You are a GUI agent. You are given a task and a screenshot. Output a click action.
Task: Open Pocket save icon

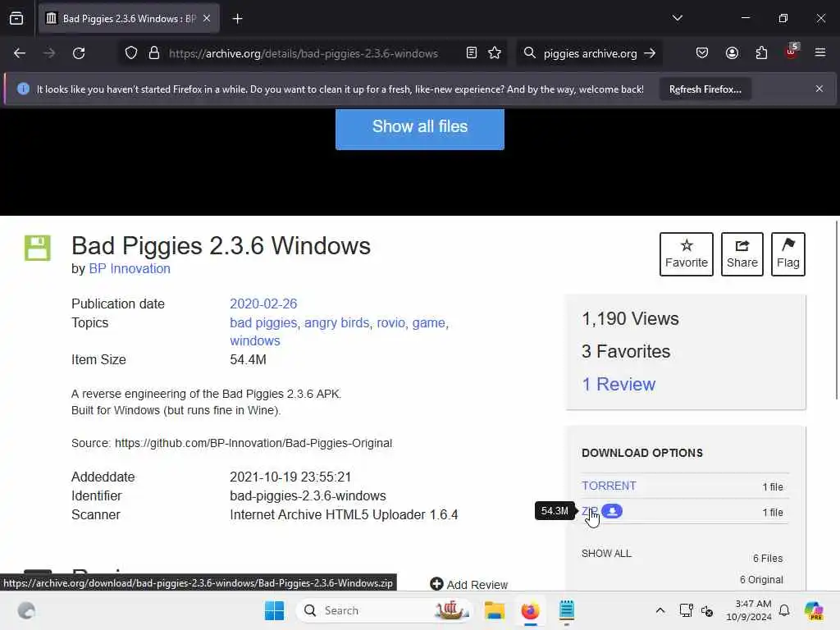(x=702, y=53)
